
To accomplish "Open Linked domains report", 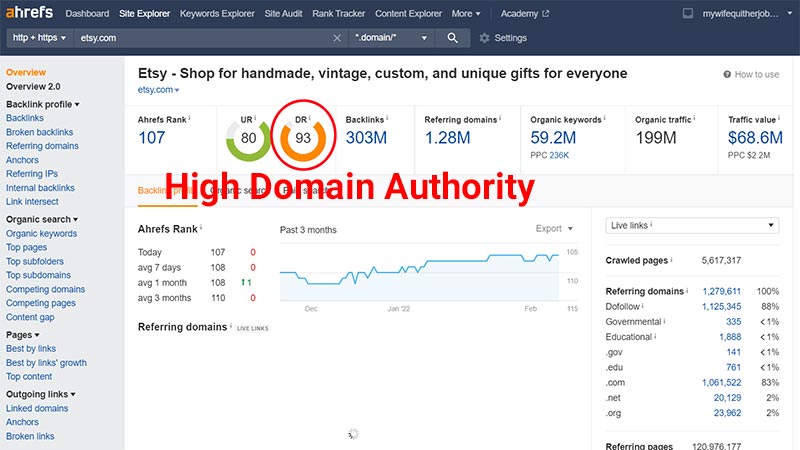I will coord(37,409).
